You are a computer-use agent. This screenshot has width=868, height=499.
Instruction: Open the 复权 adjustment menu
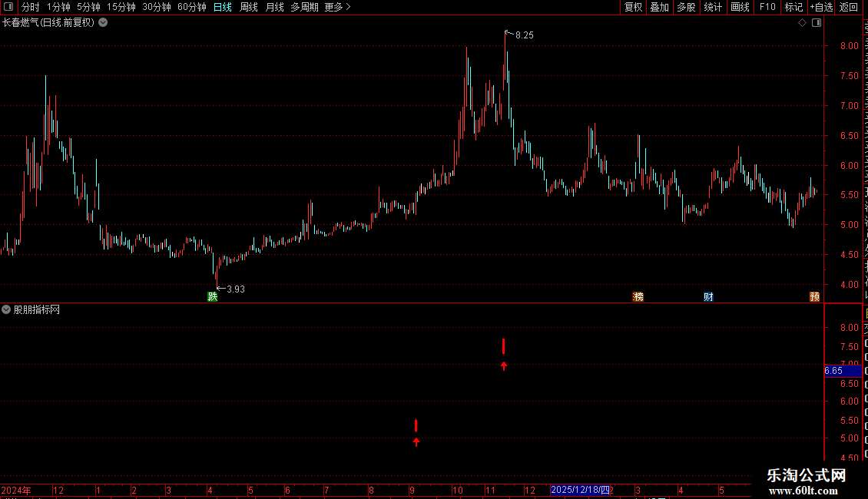pos(633,7)
